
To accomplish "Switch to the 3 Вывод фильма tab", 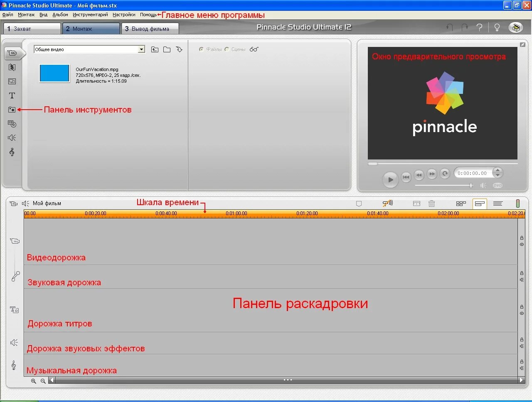I will click(150, 29).
